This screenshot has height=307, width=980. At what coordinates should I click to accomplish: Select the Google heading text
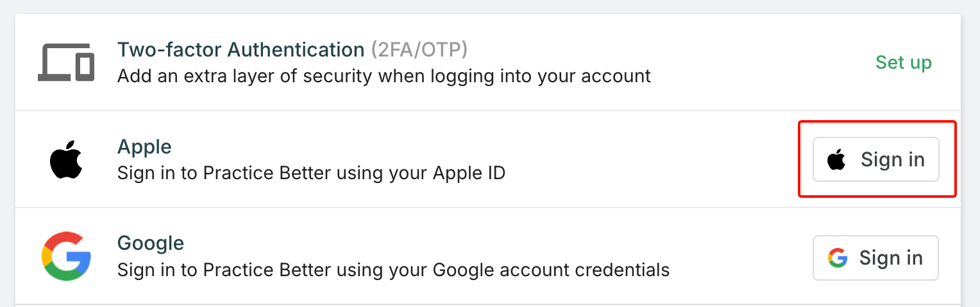(151, 243)
